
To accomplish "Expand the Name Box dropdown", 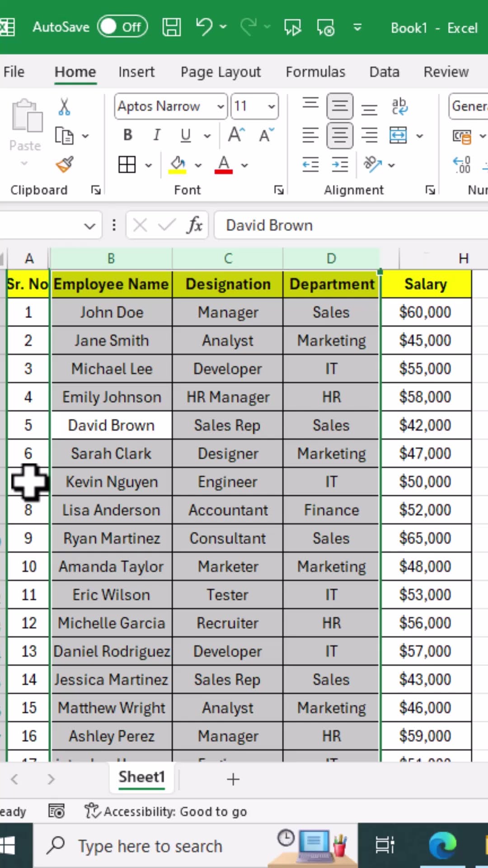I will [x=89, y=226].
